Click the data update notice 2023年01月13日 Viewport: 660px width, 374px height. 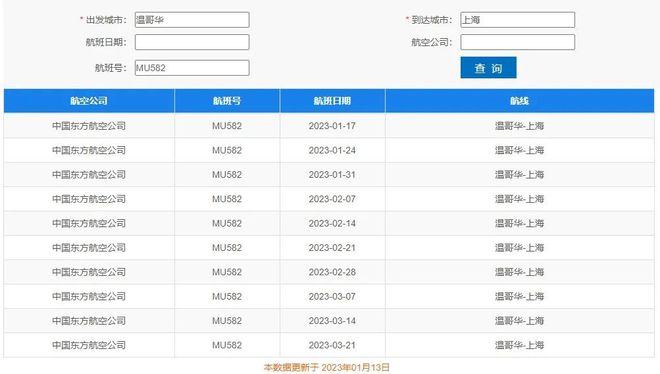[x=327, y=368]
